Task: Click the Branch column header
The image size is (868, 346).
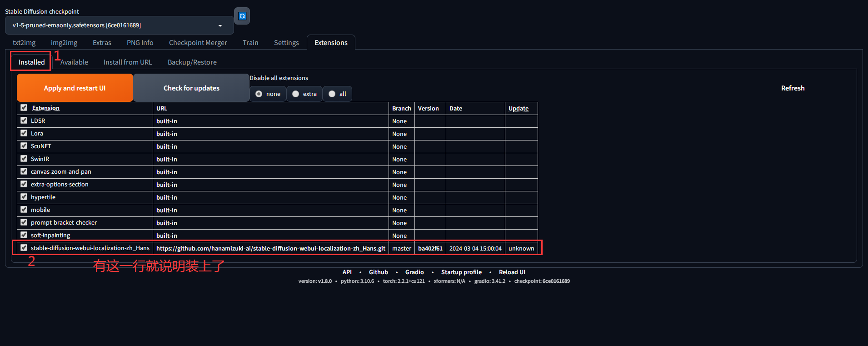Action: (x=402, y=108)
